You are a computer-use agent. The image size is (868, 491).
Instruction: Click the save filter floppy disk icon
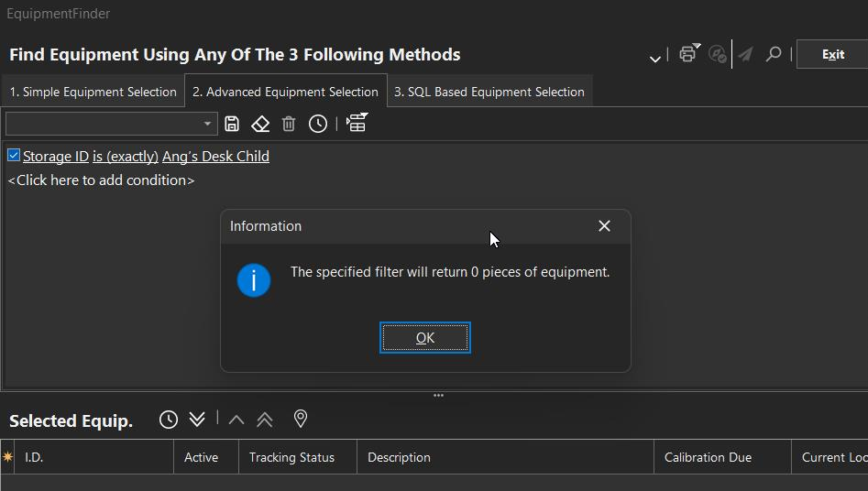[x=232, y=124]
